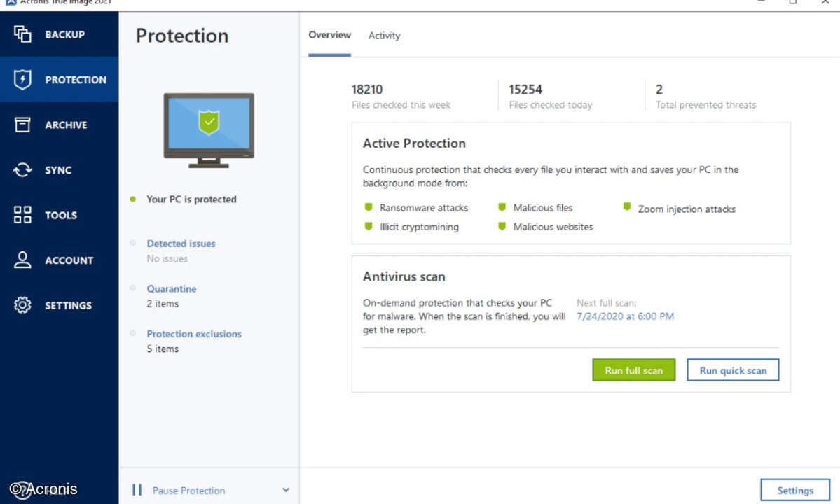The image size is (840, 504).
Task: Click the '5 items' exclusions count
Action: pos(163,349)
